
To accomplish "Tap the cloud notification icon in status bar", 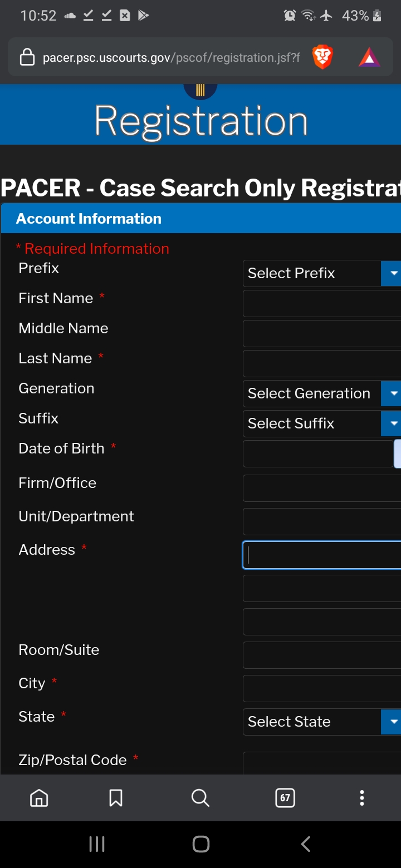I will pyautogui.click(x=70, y=16).
